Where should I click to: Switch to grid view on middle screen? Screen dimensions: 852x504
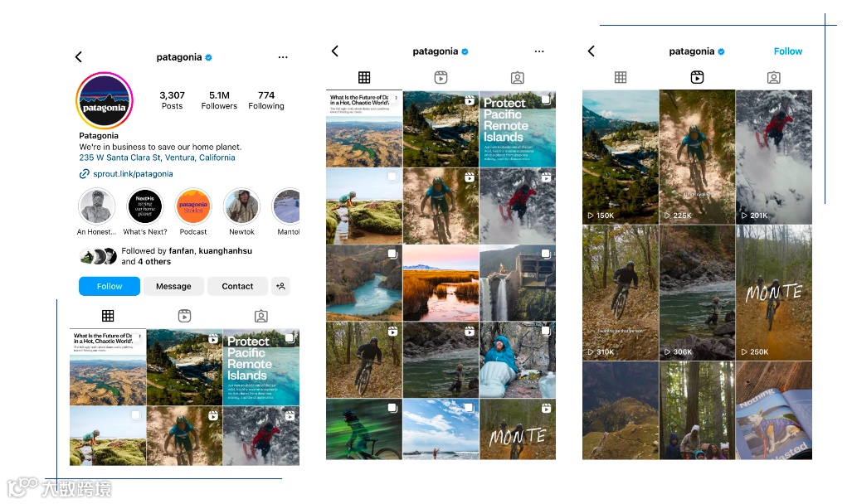point(364,78)
